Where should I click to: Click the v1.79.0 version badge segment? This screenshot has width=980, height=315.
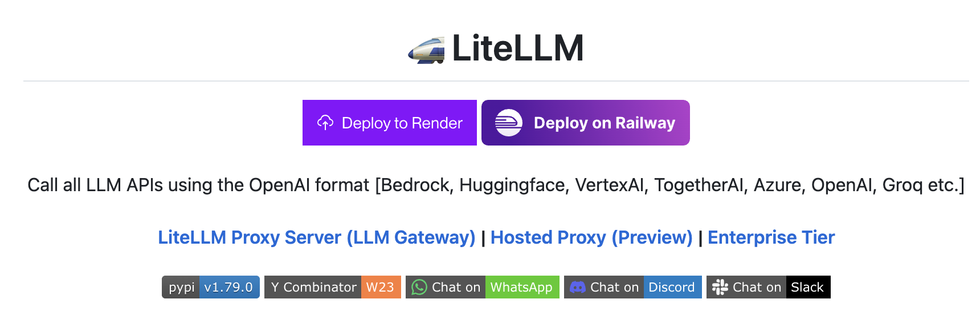click(228, 287)
